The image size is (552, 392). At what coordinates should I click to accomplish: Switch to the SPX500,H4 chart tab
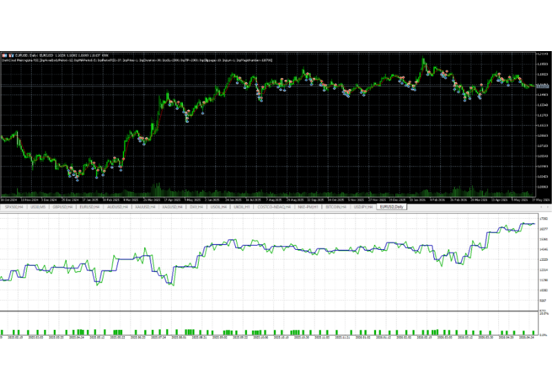tap(14, 207)
